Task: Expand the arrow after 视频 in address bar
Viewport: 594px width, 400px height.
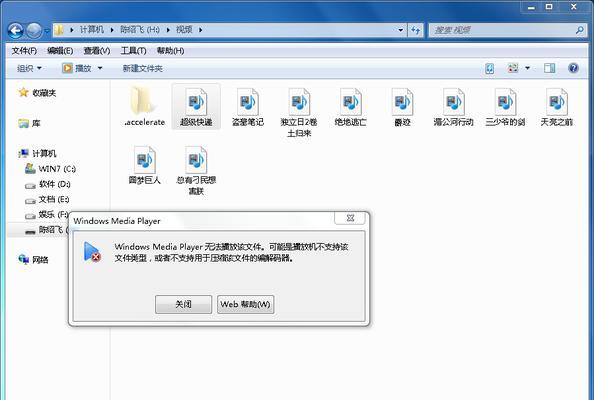Action: click(x=200, y=30)
